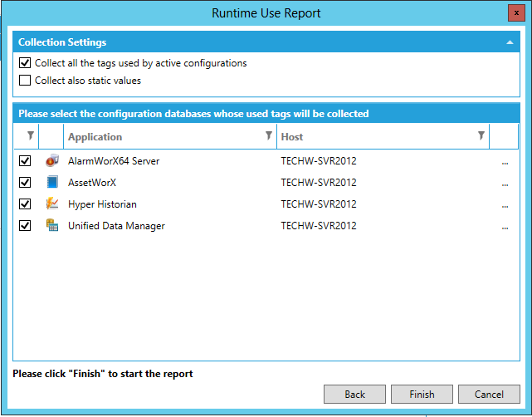Screen dimensions: 532x417
Task: Click the AlarmWorX64 Server application icon
Action: pyautogui.click(x=51, y=161)
